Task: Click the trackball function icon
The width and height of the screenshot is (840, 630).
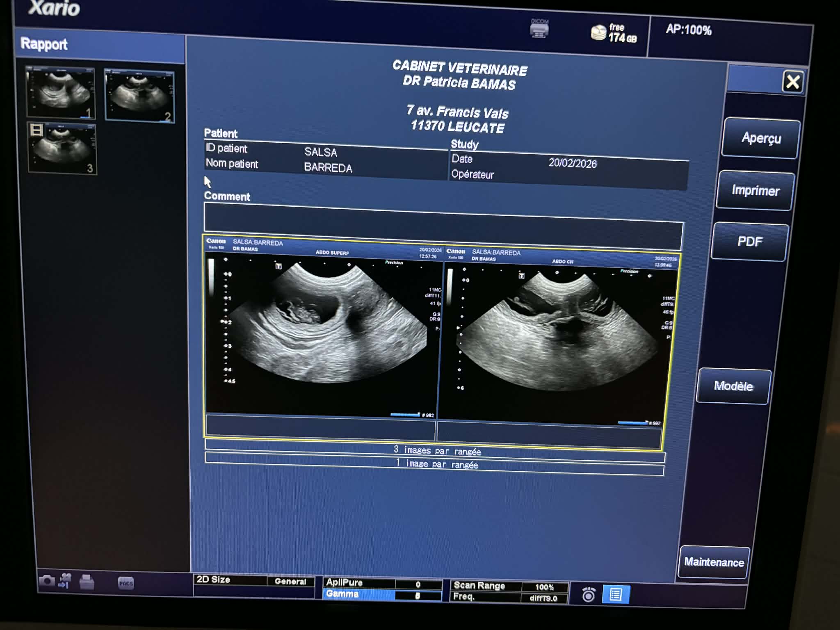Action: [589, 594]
